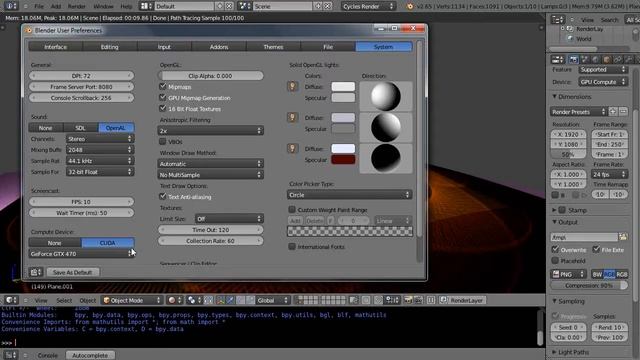640x360 pixels.
Task: Open the File preferences tab
Action: (x=328, y=47)
